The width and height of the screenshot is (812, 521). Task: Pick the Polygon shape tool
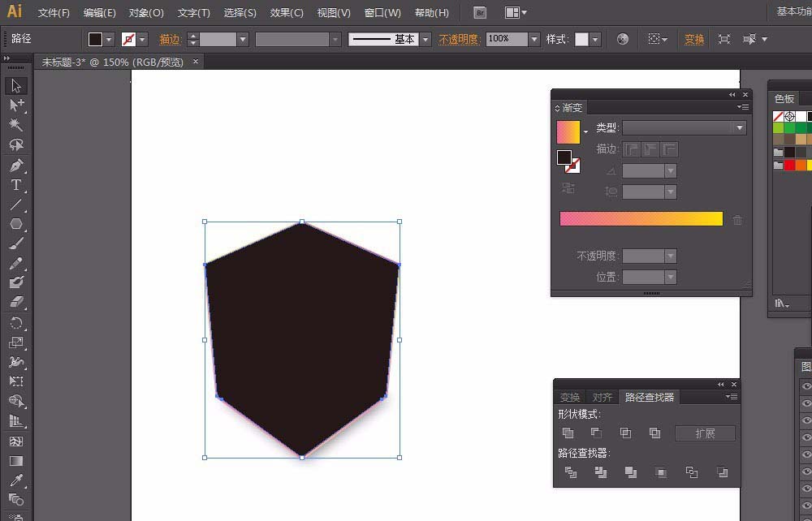(x=16, y=224)
